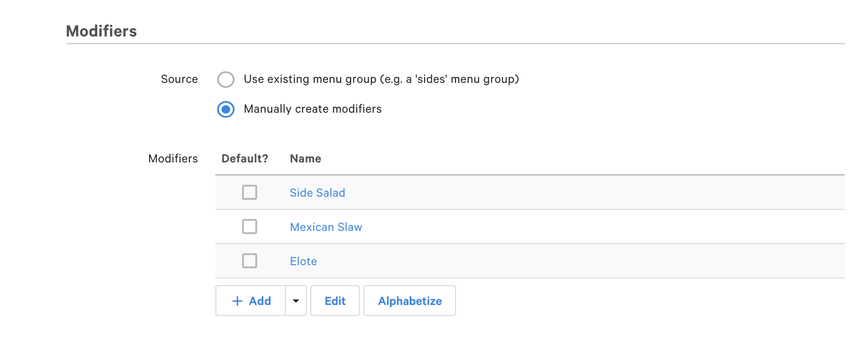Click the 'Name' column header
This screenshot has height=337, width=868.
pyautogui.click(x=305, y=159)
